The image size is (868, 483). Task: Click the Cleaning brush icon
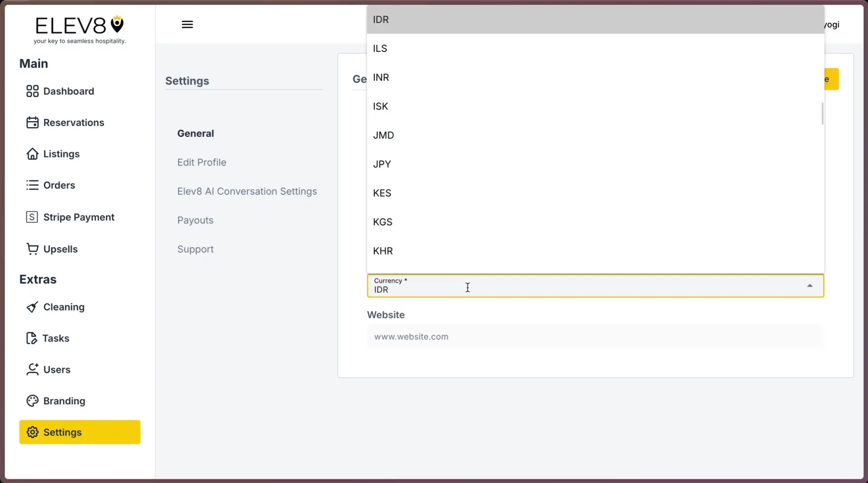32,307
